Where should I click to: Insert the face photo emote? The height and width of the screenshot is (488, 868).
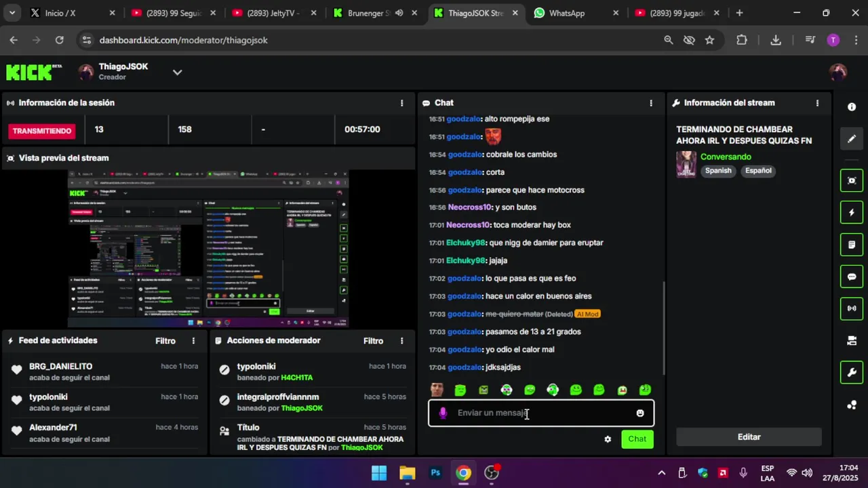(437, 390)
